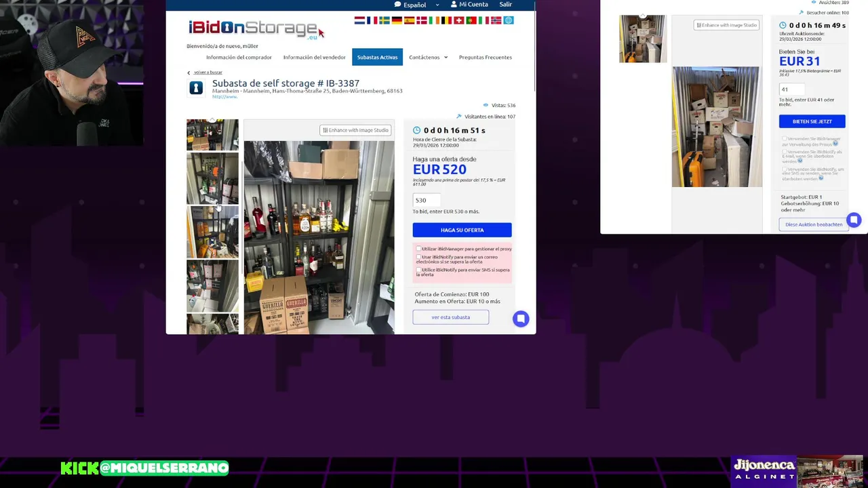Click the EUR 31 current bid text
868x488 pixels.
coord(800,61)
